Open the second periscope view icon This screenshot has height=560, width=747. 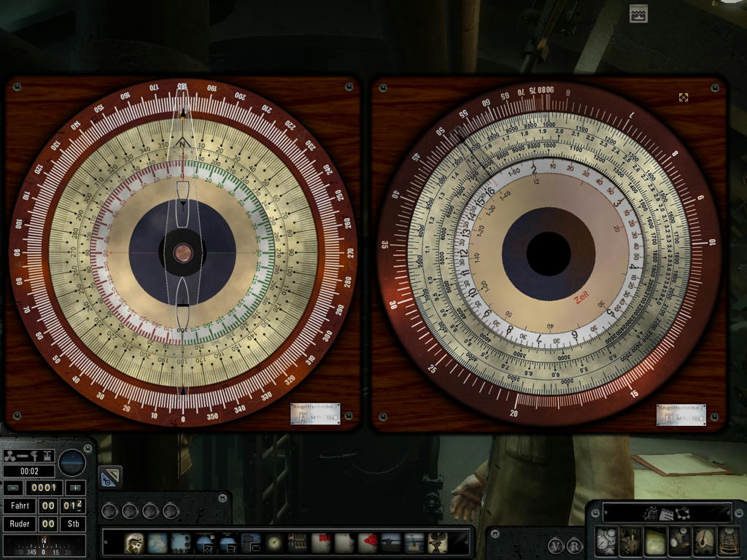pos(228,542)
